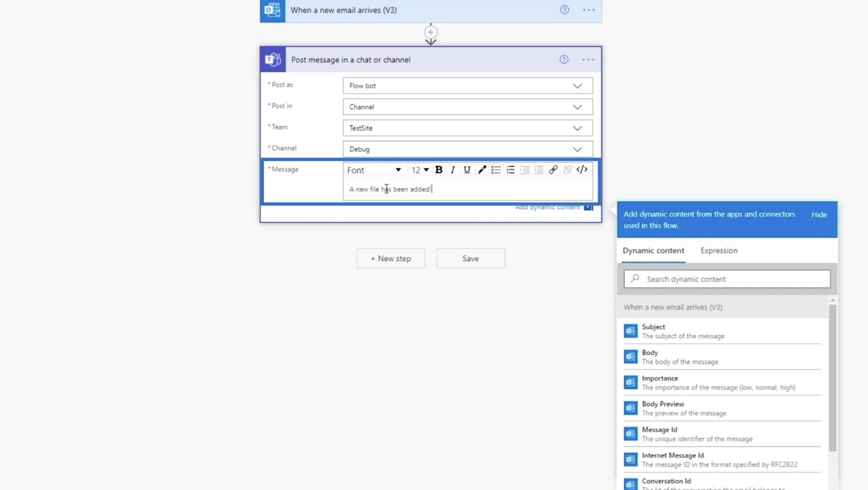The image size is (868, 490).
Task: Insert the Conversation Id dynamic content
Action: tap(722, 482)
